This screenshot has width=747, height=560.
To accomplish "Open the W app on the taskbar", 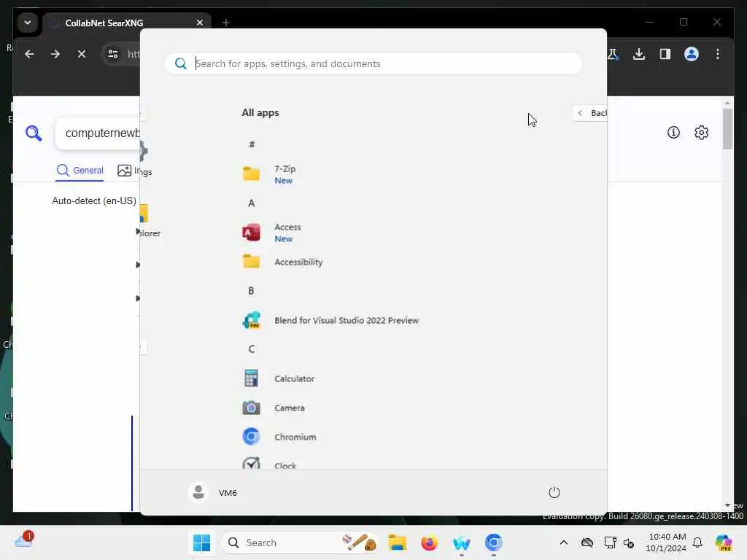I will (461, 542).
